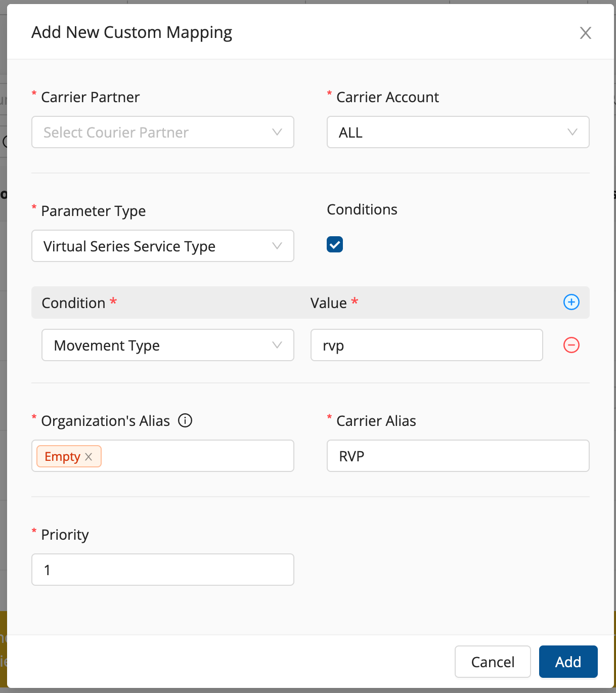Remove the Empty tag from Organization's Alias

89,456
